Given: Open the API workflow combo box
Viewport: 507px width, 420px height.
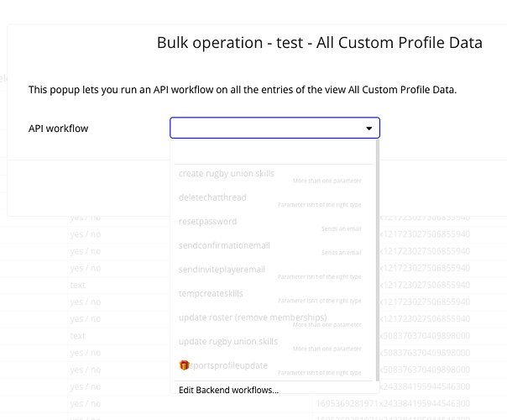Looking at the screenshot, I should (x=269, y=128).
